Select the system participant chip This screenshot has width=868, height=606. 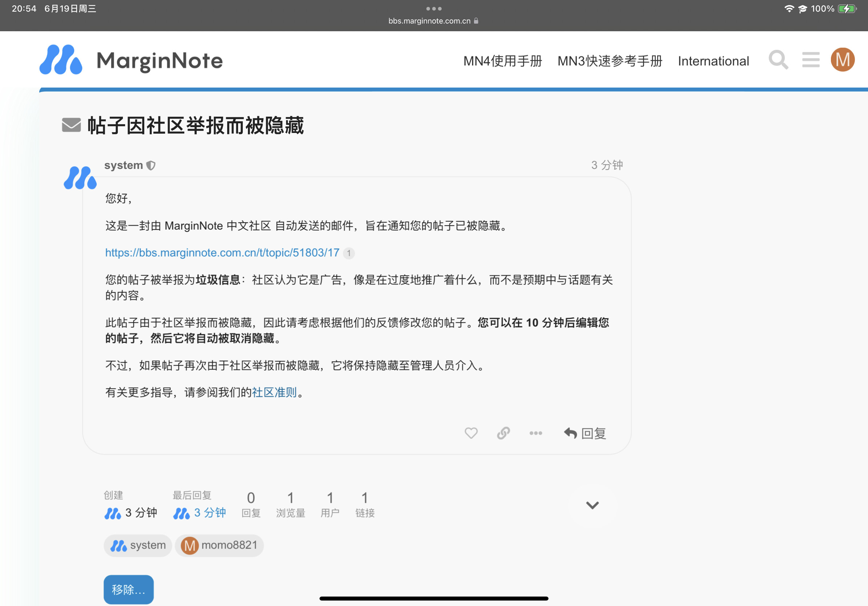138,545
